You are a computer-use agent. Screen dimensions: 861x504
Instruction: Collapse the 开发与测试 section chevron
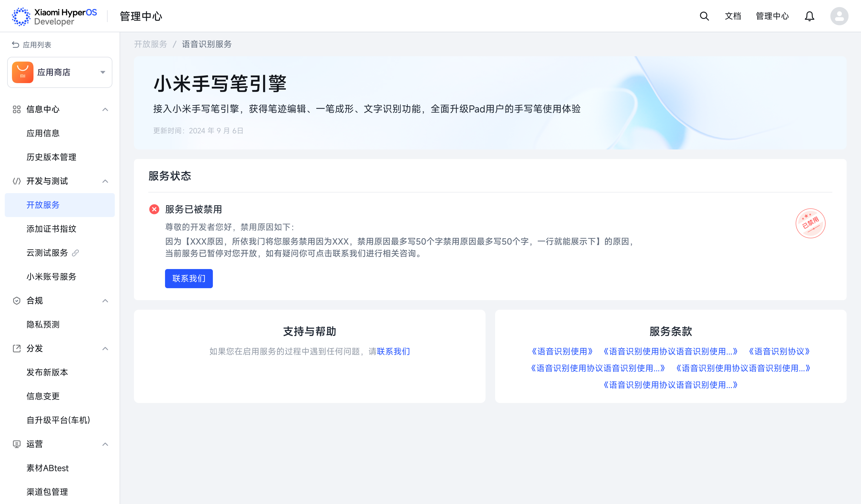[105, 181]
